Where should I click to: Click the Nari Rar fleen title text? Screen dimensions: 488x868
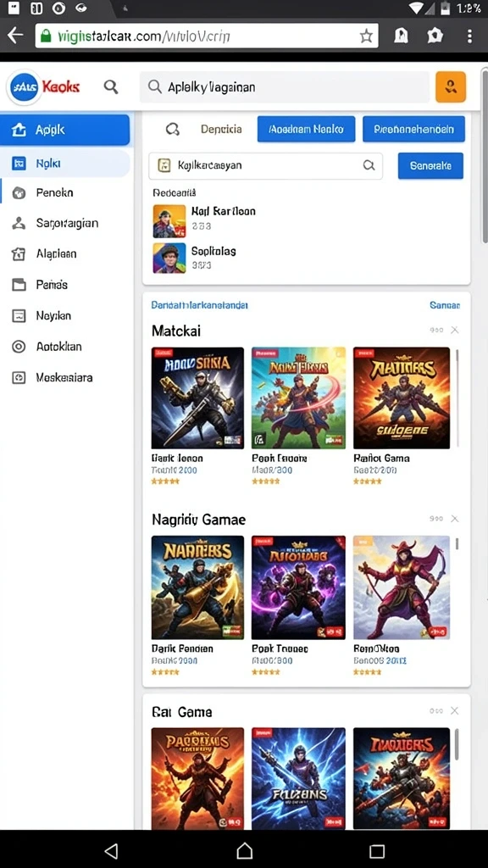[x=224, y=211]
